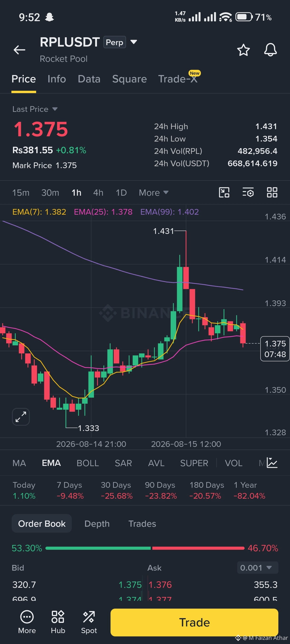This screenshot has width=290, height=644.
Task: Tap the battery indicator in status bar
Action: (244, 17)
